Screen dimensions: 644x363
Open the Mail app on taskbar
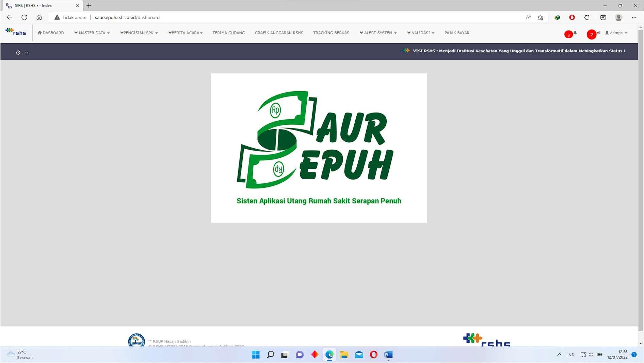[x=359, y=355]
